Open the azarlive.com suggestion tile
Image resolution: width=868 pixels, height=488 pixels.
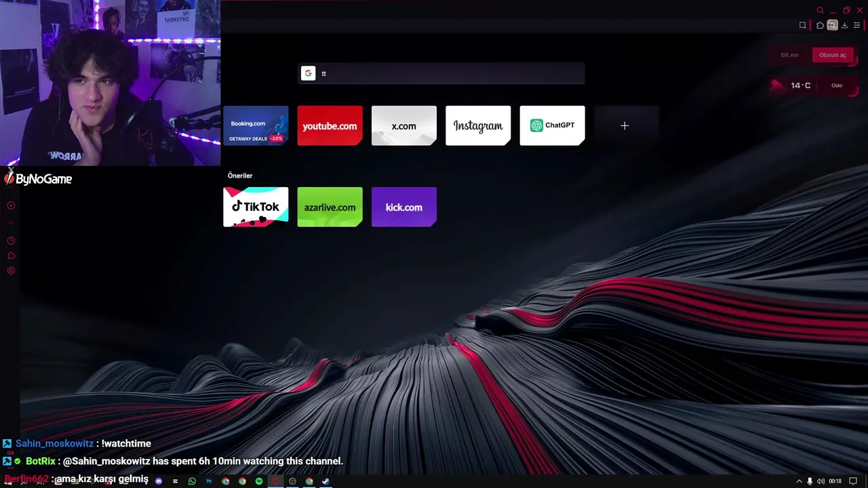(330, 207)
